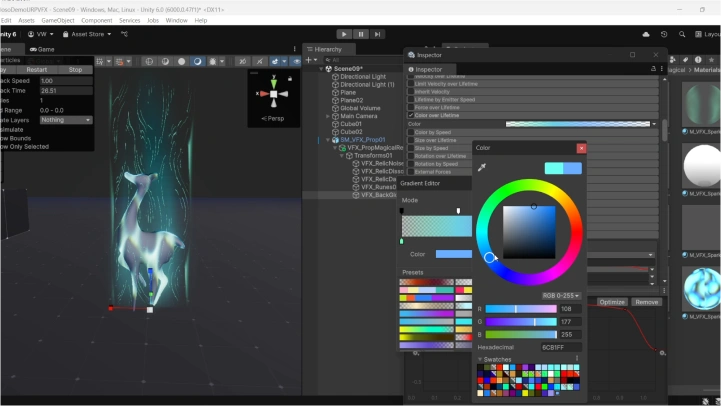Click the gizmos eye icon in Scene view

[297, 61]
